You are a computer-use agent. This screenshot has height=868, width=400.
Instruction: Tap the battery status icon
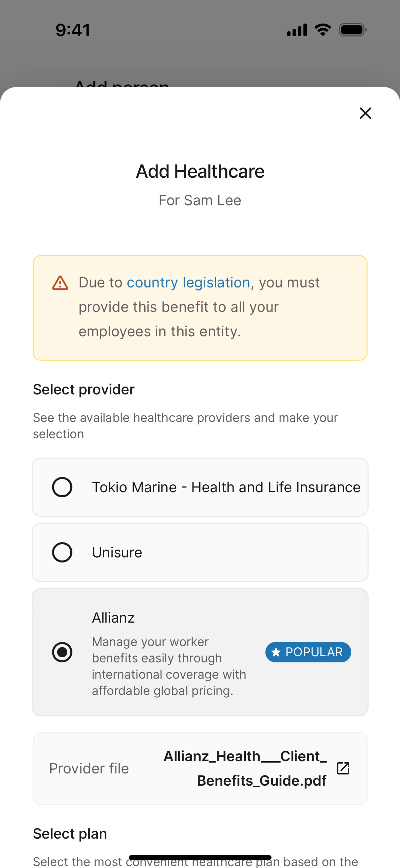352,30
